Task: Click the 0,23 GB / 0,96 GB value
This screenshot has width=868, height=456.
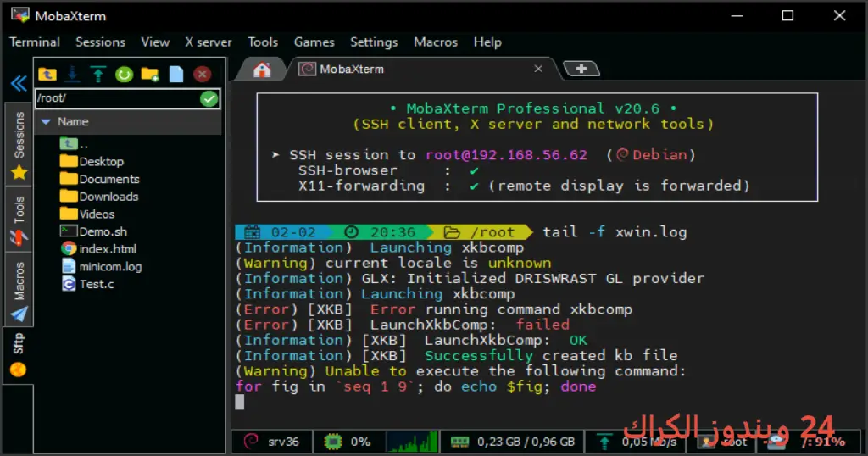Action: click(526, 442)
